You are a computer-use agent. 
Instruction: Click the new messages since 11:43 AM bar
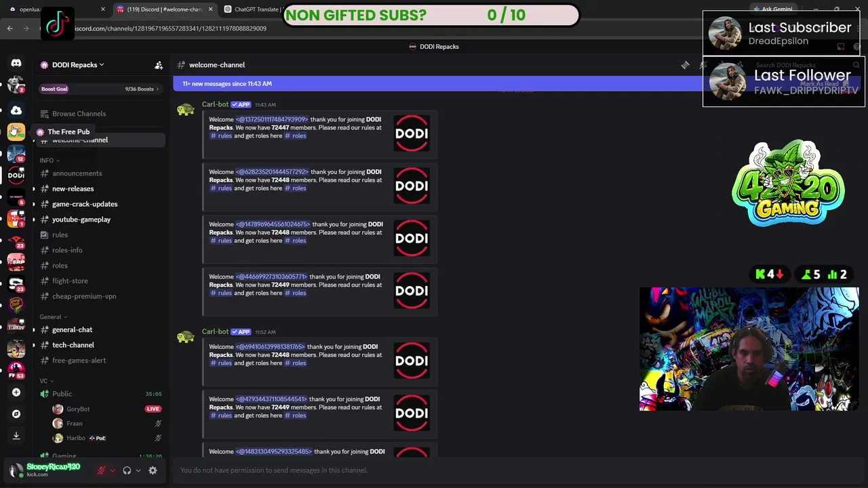pyautogui.click(x=437, y=84)
